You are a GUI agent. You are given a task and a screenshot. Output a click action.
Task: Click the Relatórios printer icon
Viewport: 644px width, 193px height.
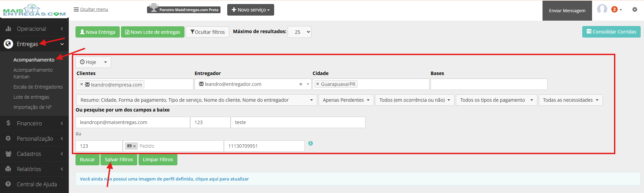pos(8,169)
